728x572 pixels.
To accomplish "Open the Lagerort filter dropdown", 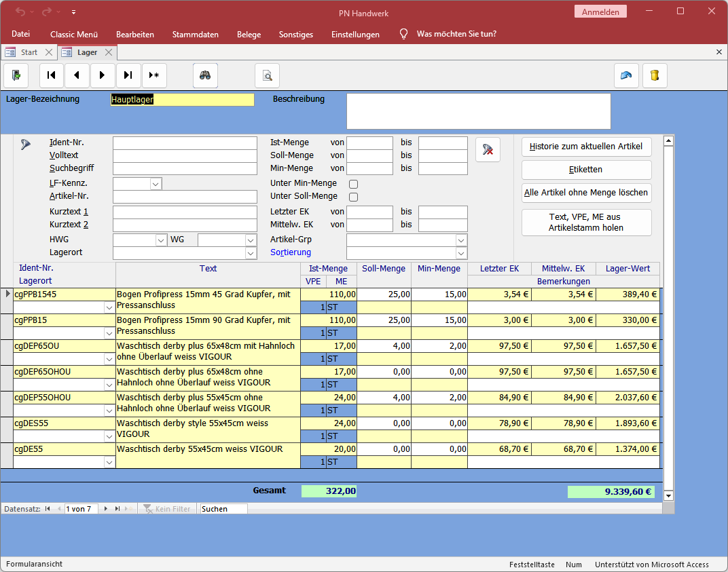I will pyautogui.click(x=251, y=253).
